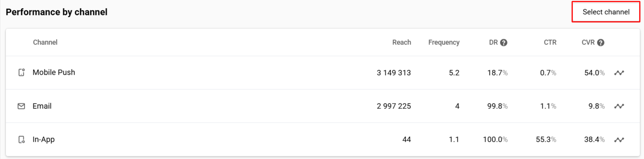Click the Channel column header
Screen dimensions: 644x159
click(45, 43)
